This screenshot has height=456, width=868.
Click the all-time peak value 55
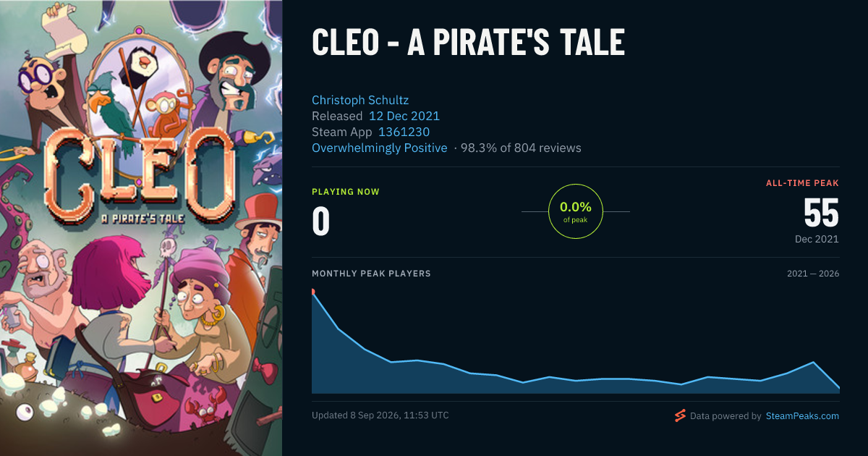[x=821, y=213]
